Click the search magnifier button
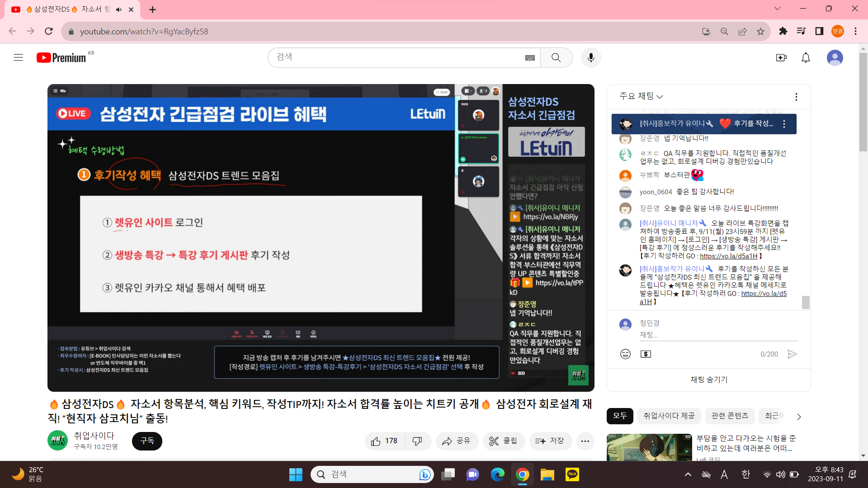The width and height of the screenshot is (868, 488). coord(556,57)
